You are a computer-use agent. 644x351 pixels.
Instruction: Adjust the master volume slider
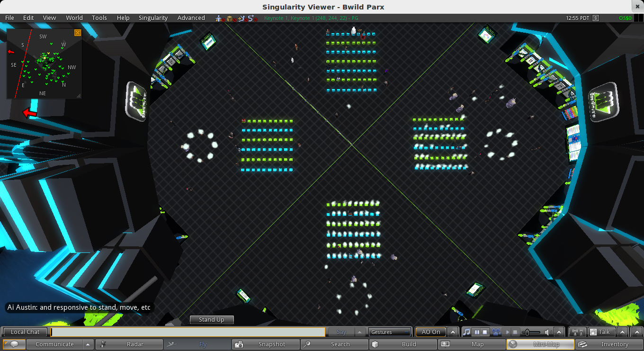click(x=531, y=332)
